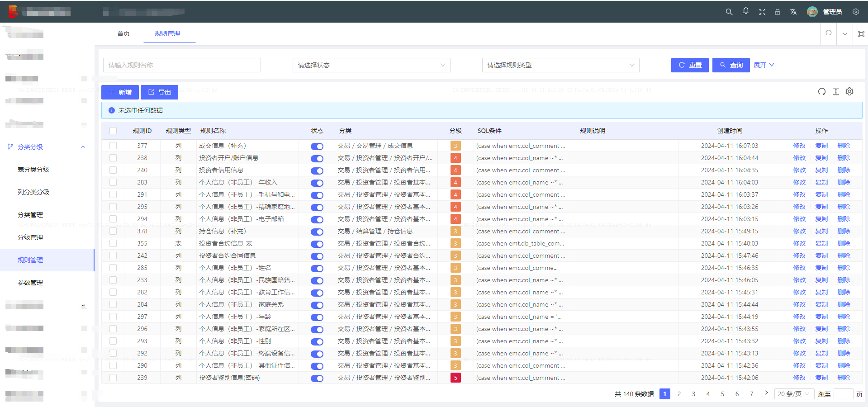868x407 pixels.
Task: Open the language translation icon
Action: click(x=793, y=12)
